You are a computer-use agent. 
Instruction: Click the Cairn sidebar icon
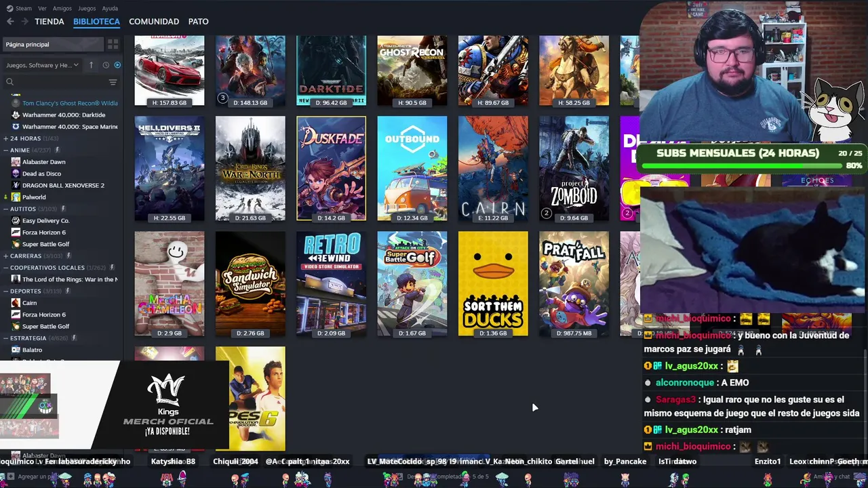pyautogui.click(x=16, y=303)
